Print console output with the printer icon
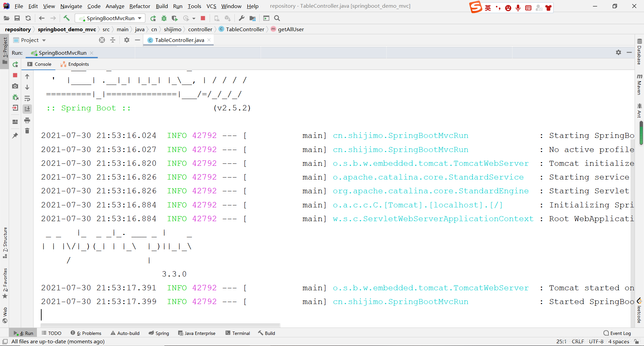644x346 pixels. coord(27,120)
